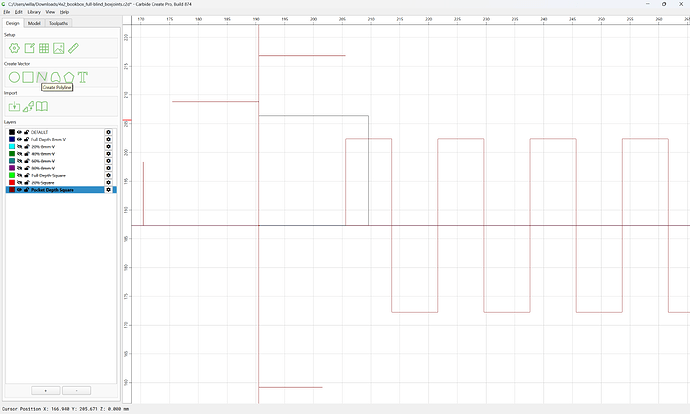Show the 20% 6mm V layer
The height and width of the screenshot is (414, 690).
coord(19,147)
